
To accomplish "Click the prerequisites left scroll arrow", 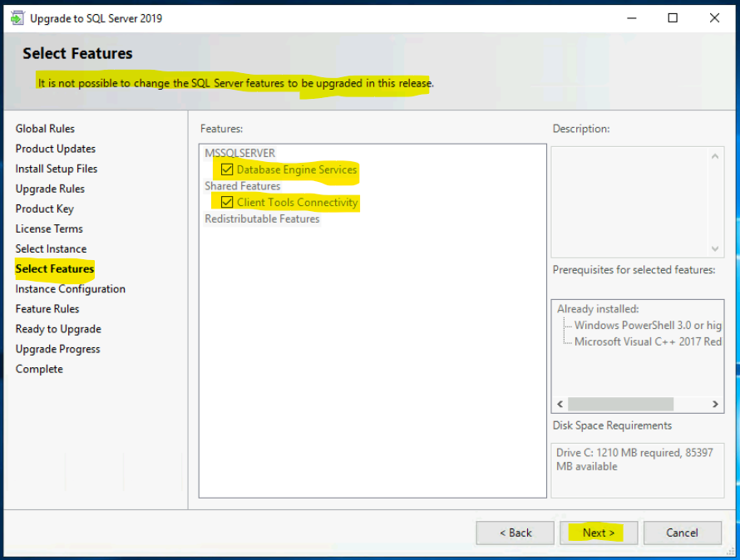I will pos(560,404).
